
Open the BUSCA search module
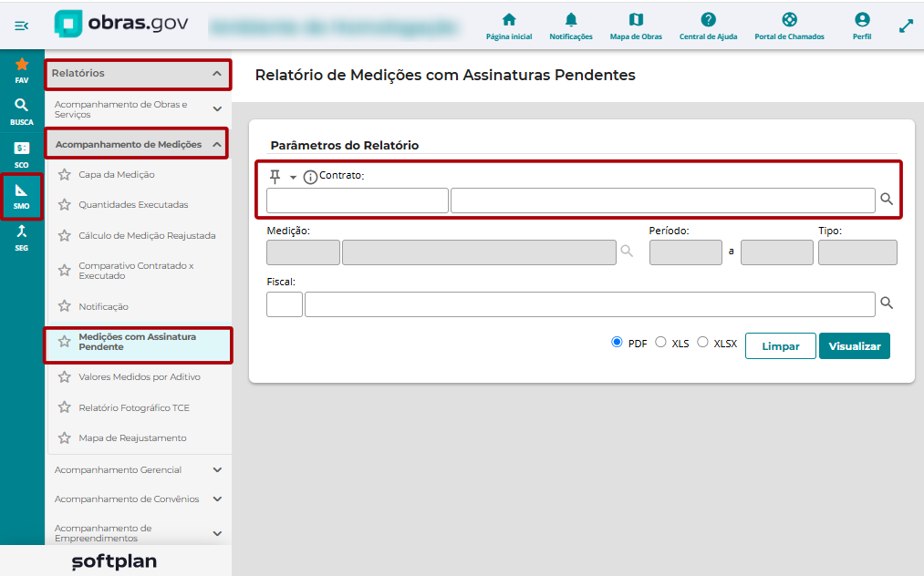click(22, 112)
